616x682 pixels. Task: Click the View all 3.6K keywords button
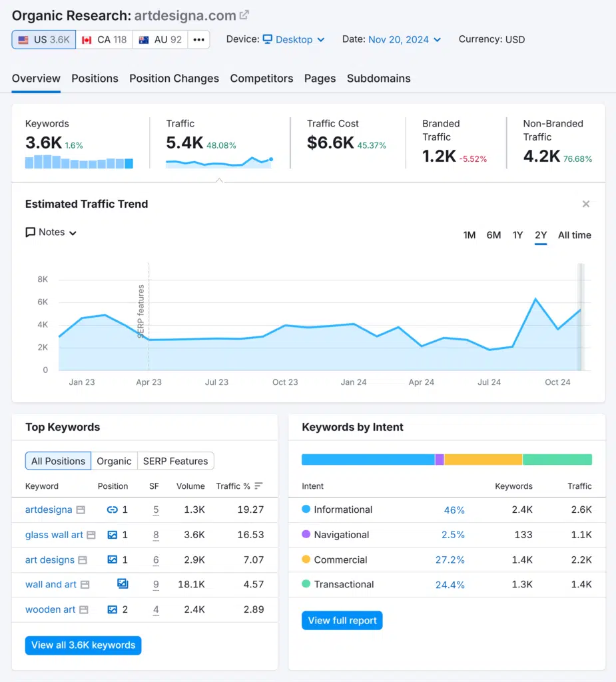[83, 645]
